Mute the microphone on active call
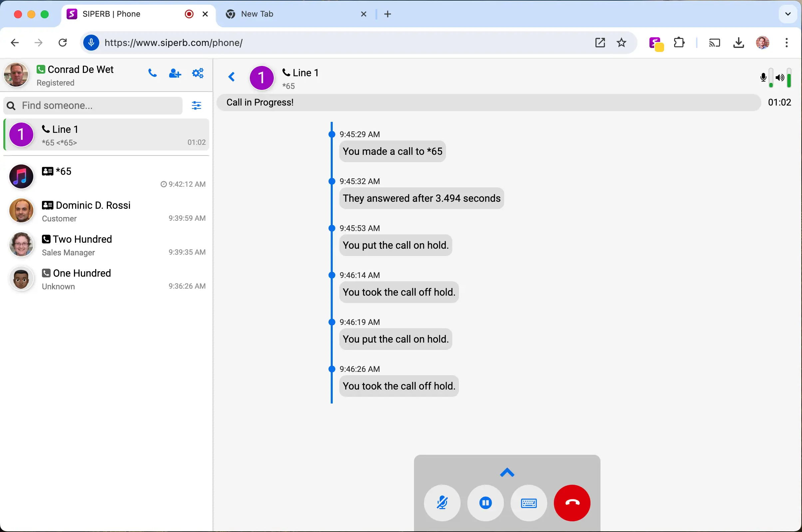 (x=442, y=502)
